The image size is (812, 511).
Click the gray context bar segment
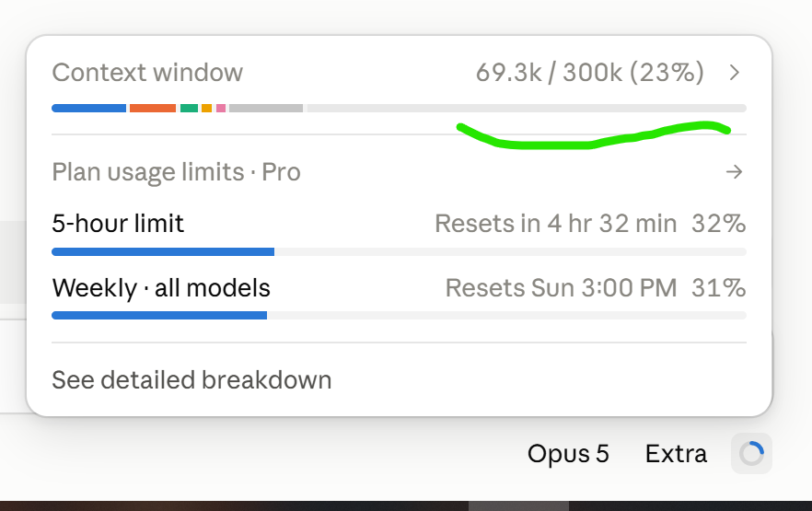tap(266, 109)
